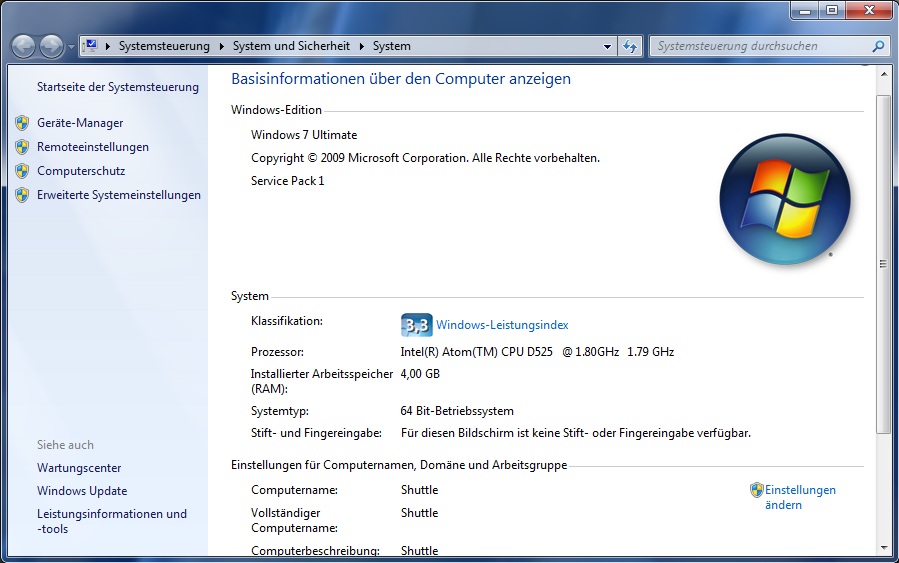Viewport: 899px width, 563px height.
Task: Click the Windows logo image
Action: [x=785, y=200]
